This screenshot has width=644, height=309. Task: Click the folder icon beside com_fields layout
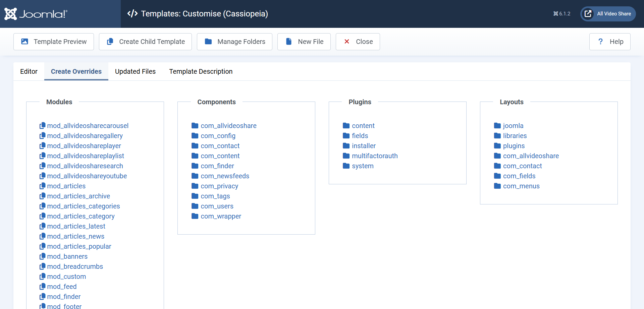point(497,176)
